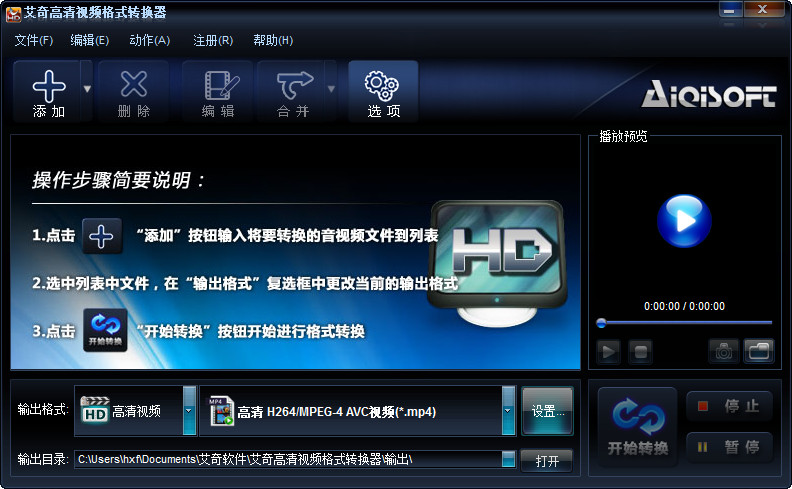Close the converter window

[763, 10]
